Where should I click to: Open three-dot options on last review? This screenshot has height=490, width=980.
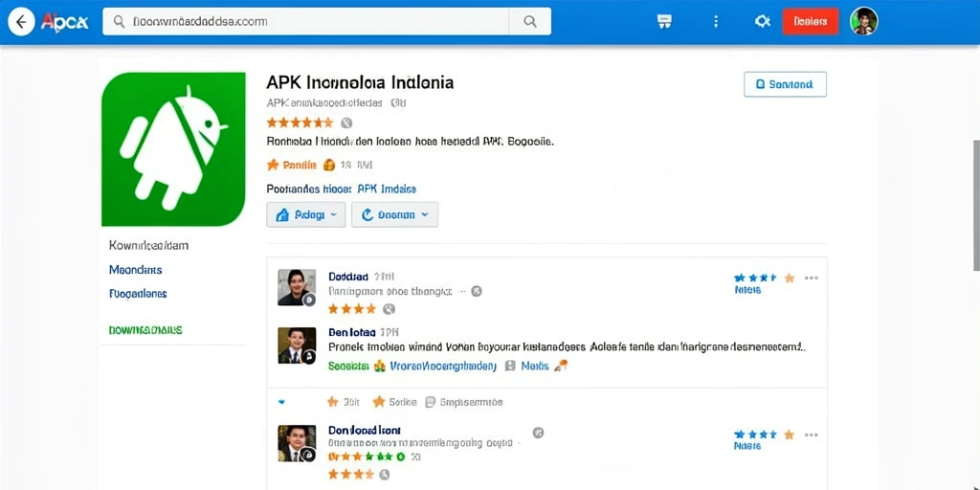(x=812, y=434)
